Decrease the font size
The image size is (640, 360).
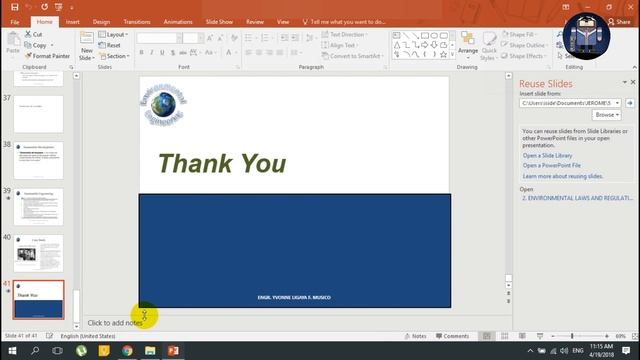(220, 38)
